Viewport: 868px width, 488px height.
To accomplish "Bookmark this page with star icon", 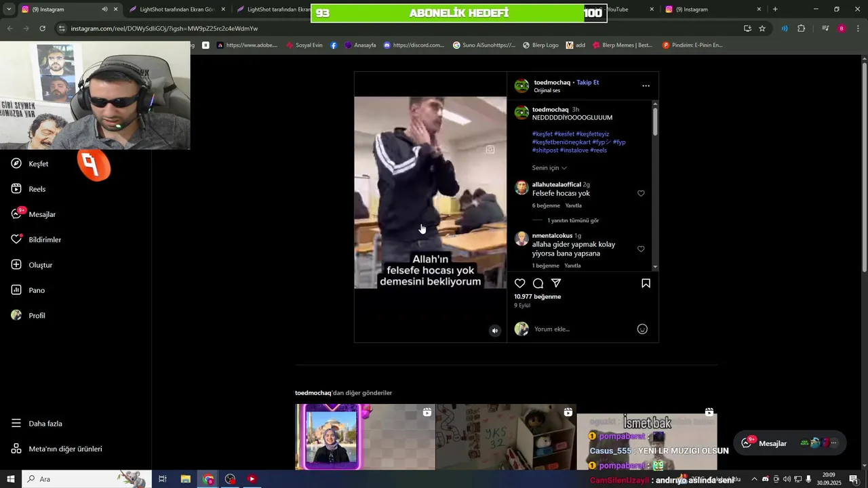I will (762, 28).
